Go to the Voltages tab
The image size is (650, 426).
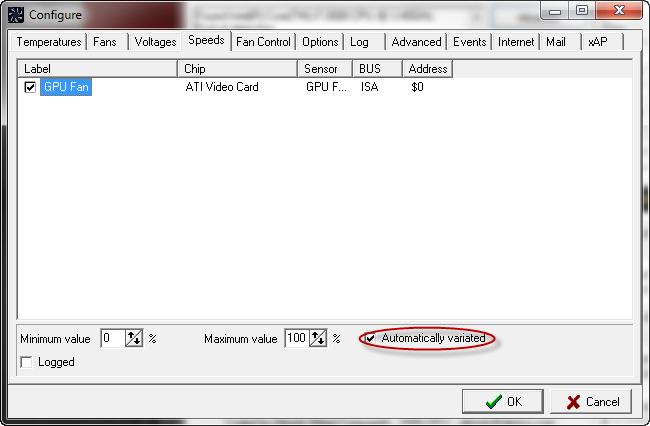155,42
